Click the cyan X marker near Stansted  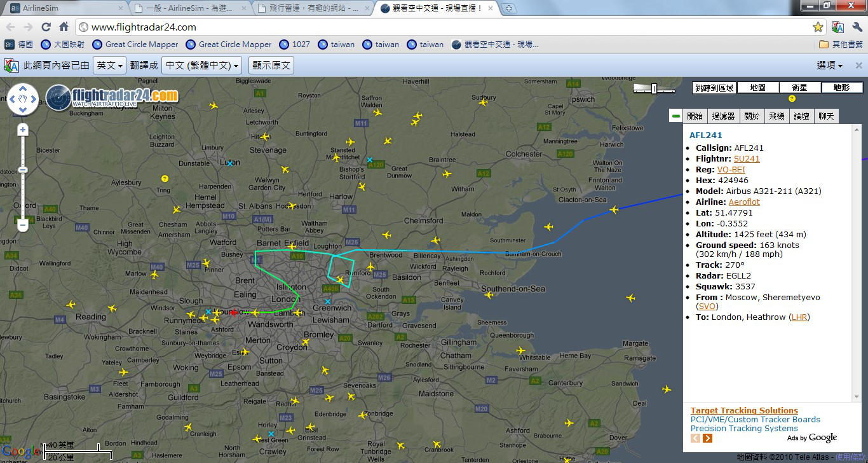(x=369, y=160)
